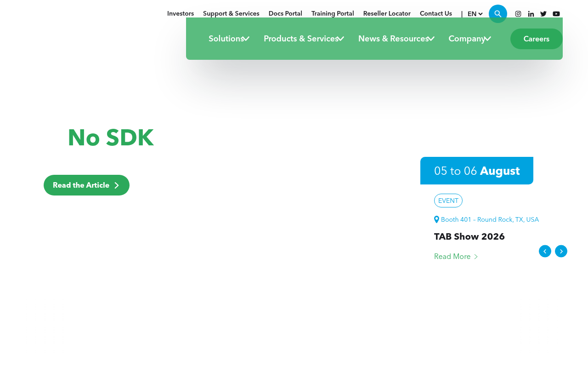Expand the Company menu chevron

pos(488,39)
